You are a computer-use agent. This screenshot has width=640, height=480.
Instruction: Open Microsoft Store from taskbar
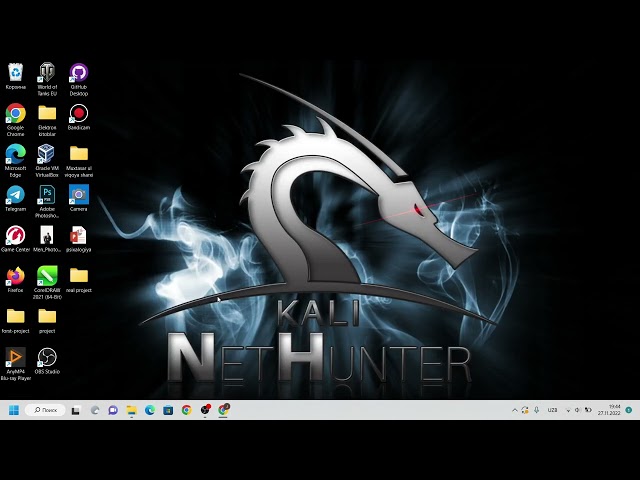coord(168,410)
